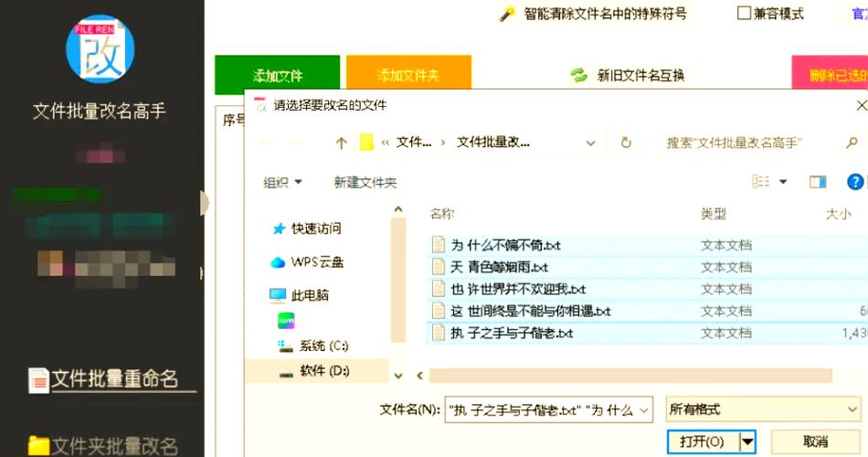Expand the arrow beside 打开(O) button
The width and height of the screenshot is (868, 457).
(747, 441)
